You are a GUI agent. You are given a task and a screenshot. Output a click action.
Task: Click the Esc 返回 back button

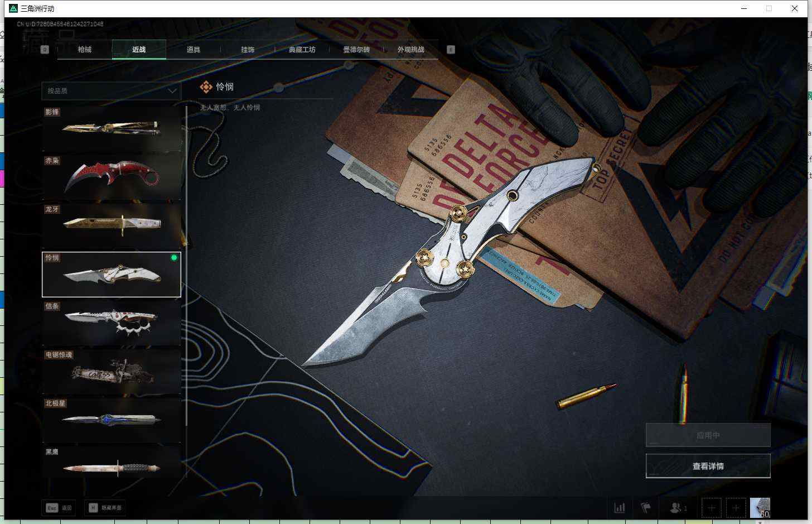pos(59,508)
